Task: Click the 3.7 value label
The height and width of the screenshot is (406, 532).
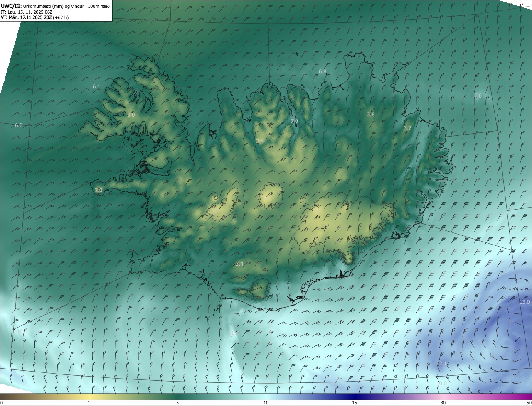Action: (x=407, y=128)
